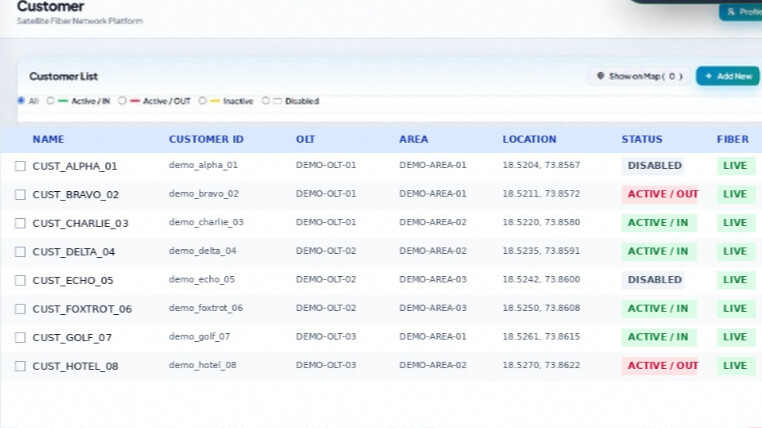Image resolution: width=762 pixels, height=428 pixels.
Task: Click the red Active / OUT legend line
Action: coord(135,101)
